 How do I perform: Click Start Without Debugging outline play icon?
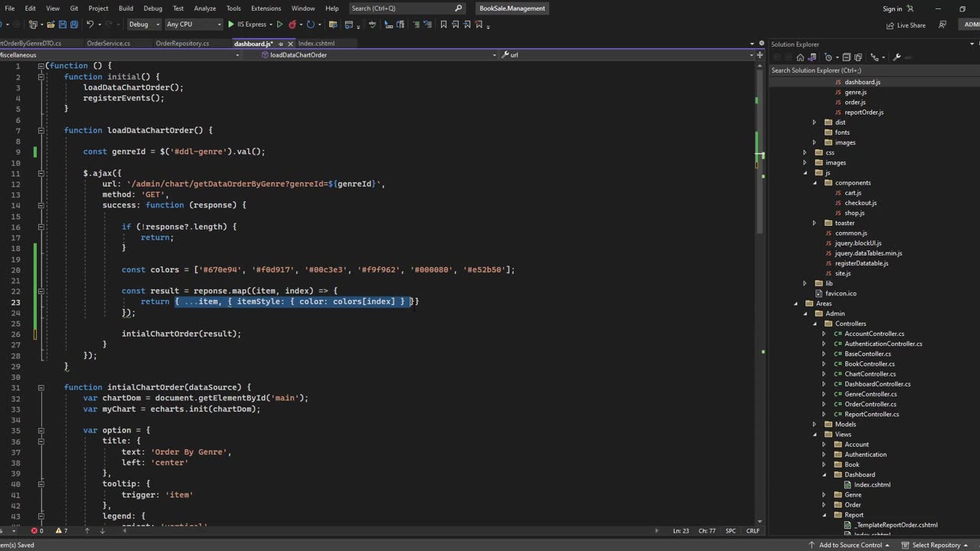coord(279,24)
